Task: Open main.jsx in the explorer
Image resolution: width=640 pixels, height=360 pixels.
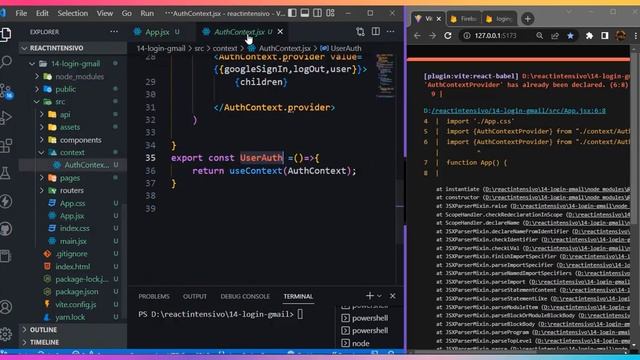Action: click(73, 241)
